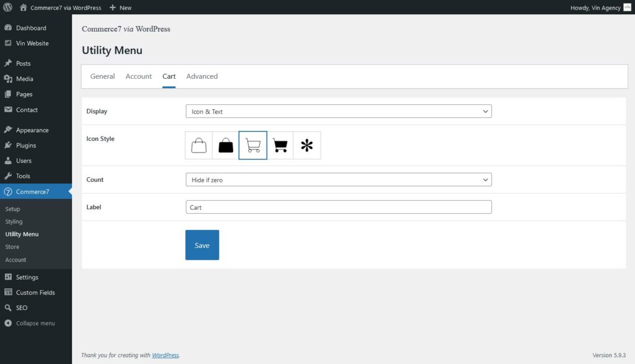The image size is (635, 364).
Task: Select the tote bag cart icon style
Action: [x=198, y=144]
